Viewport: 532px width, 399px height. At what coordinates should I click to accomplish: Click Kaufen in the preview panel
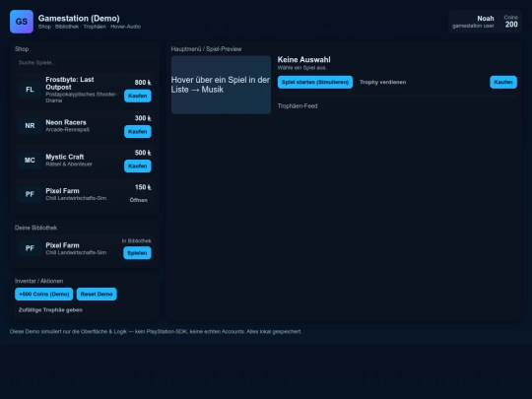pyautogui.click(x=503, y=82)
